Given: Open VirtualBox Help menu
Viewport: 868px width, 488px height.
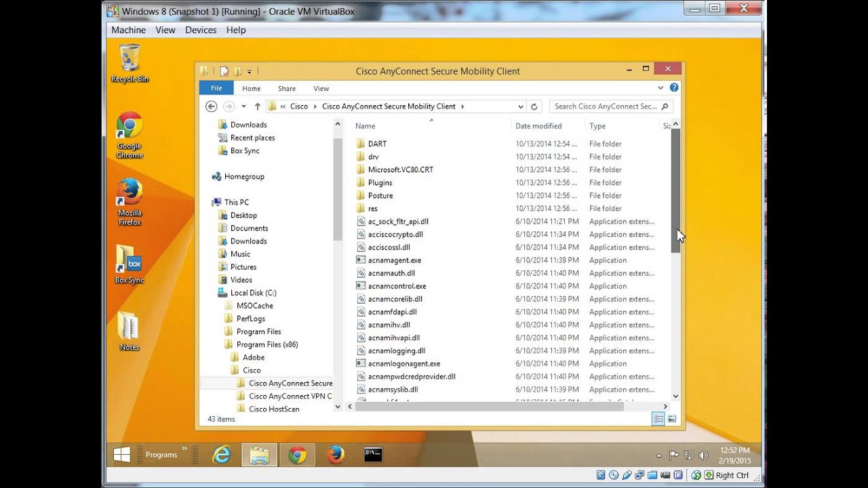Looking at the screenshot, I should [x=236, y=30].
